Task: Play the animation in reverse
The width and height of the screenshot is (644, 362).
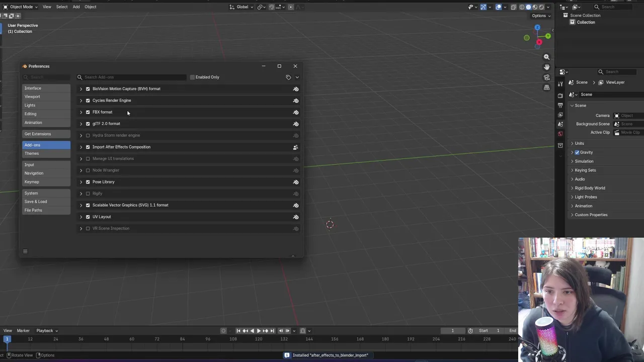Action: point(252,331)
